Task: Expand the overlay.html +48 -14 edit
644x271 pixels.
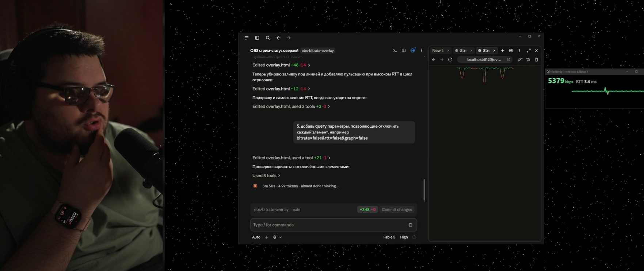Action: pyautogui.click(x=281, y=65)
